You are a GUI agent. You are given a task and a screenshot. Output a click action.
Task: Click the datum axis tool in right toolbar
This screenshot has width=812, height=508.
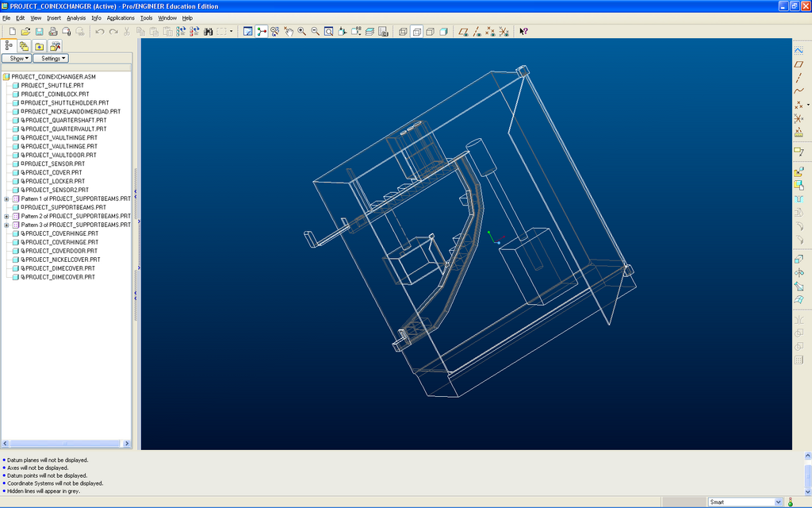[799, 77]
